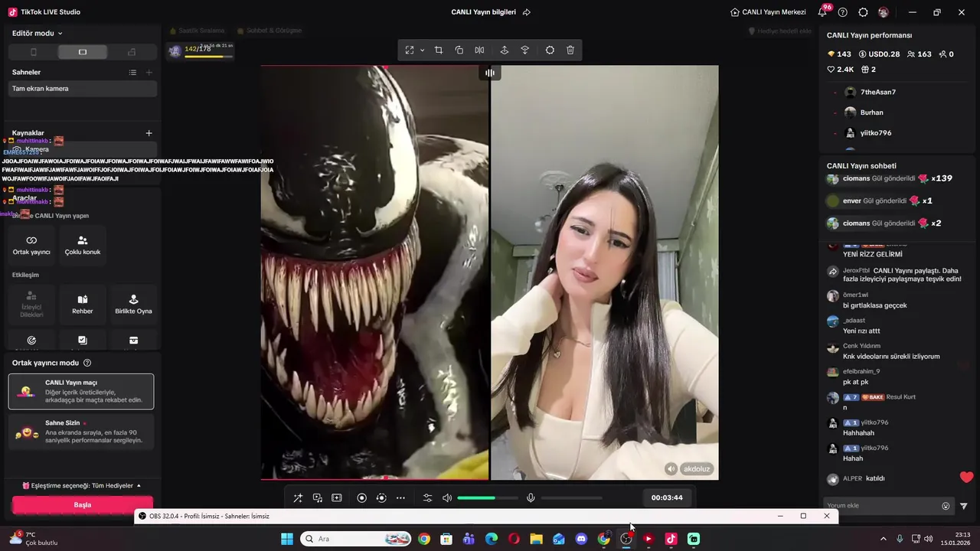The image size is (980, 551).
Task: Click the pink Başla button
Action: [83, 505]
